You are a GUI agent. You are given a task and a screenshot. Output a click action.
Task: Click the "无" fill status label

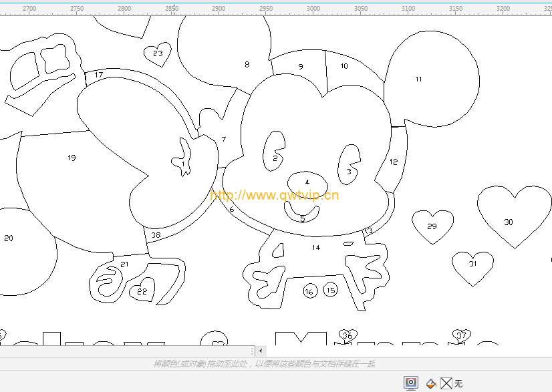click(x=458, y=383)
